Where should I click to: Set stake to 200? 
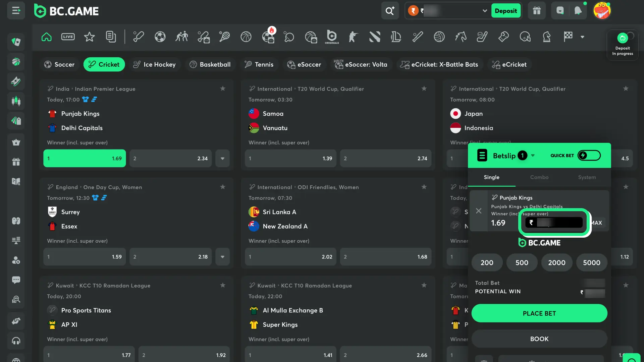[x=487, y=263]
